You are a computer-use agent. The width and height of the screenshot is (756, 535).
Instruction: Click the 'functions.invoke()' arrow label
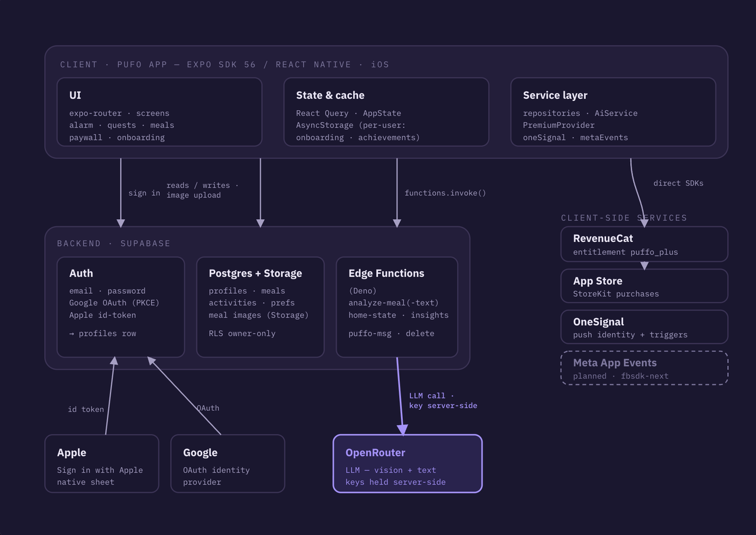click(445, 193)
